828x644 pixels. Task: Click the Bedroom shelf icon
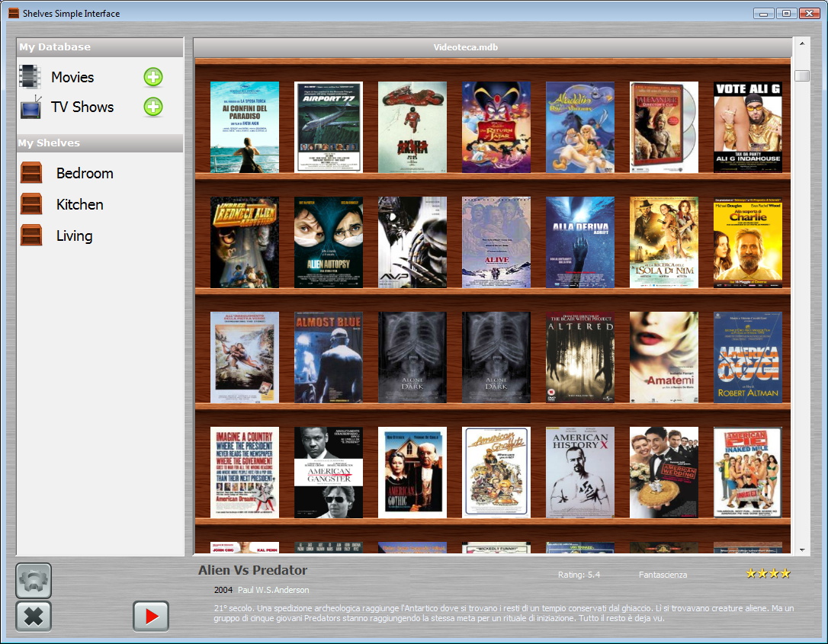31,172
